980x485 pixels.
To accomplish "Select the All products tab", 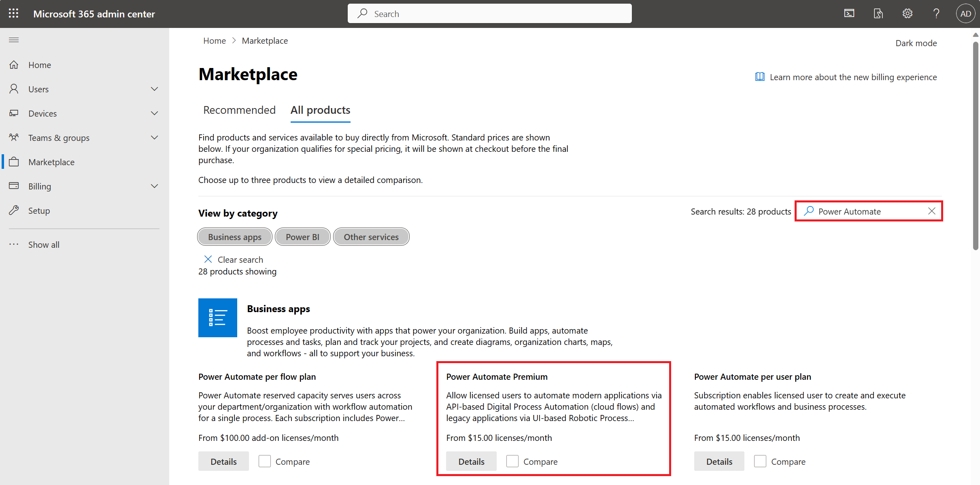I will (320, 109).
